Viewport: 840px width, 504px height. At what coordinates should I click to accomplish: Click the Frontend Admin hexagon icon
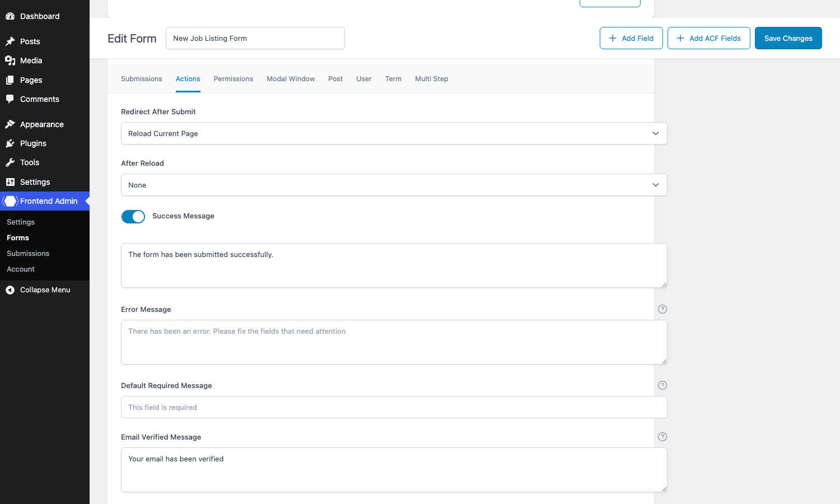point(10,201)
